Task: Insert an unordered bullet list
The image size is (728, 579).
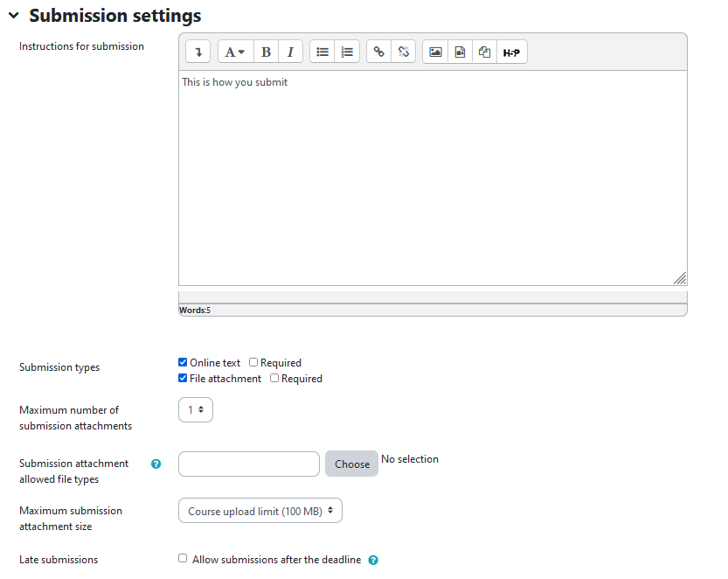Action: coord(322,52)
